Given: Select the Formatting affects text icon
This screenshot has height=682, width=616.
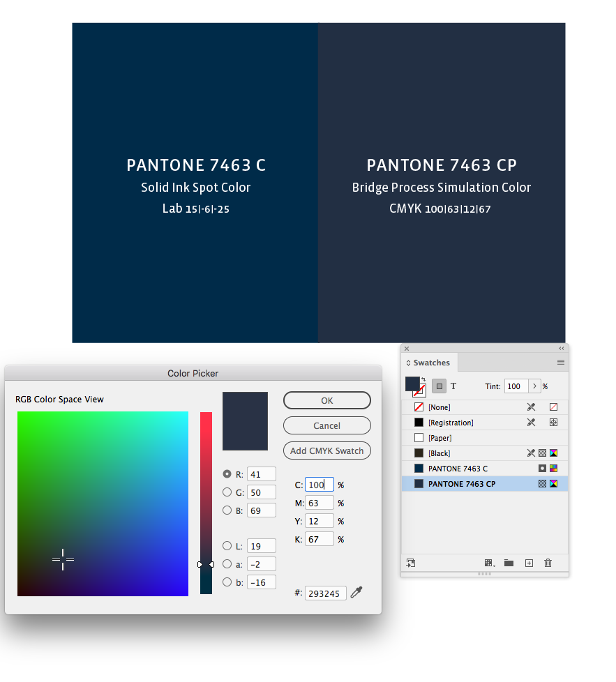Looking at the screenshot, I should point(453,386).
